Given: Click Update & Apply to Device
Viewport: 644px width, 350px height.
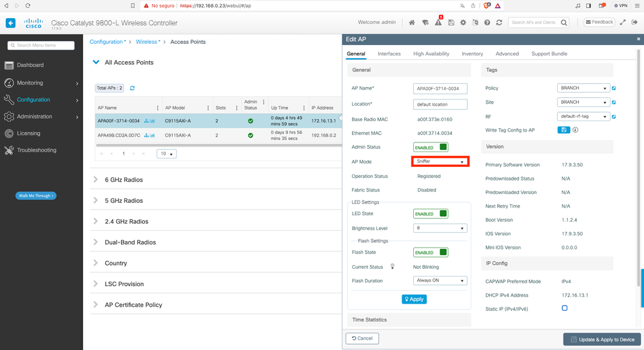Looking at the screenshot, I should click(602, 340).
